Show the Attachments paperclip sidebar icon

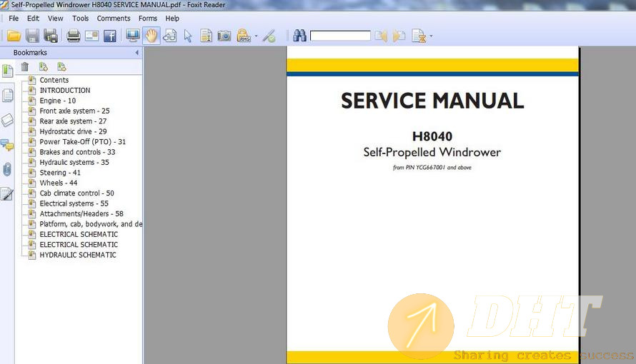(x=7, y=170)
